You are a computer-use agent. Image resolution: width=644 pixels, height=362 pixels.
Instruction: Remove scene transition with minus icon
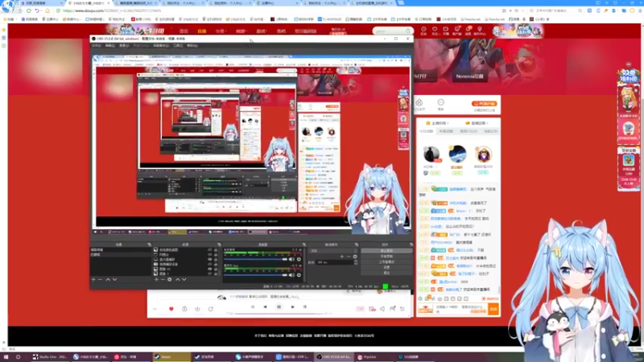pyautogui.click(x=349, y=257)
